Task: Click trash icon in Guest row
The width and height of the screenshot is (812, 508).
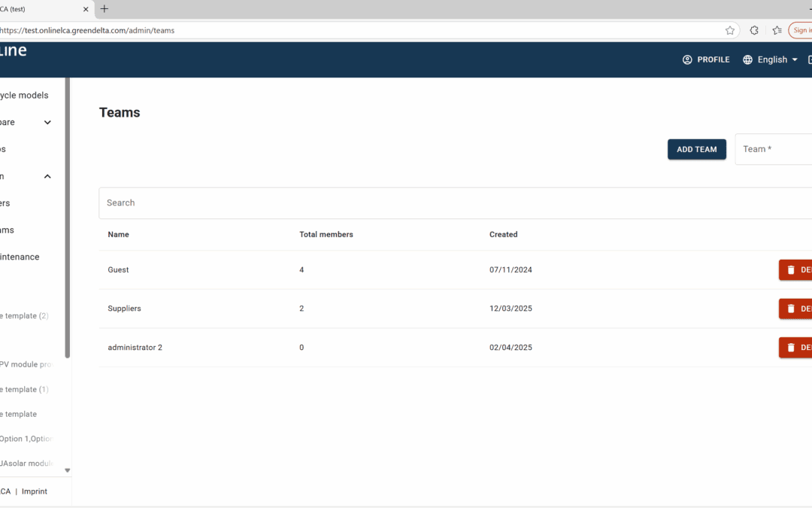Action: coord(791,270)
